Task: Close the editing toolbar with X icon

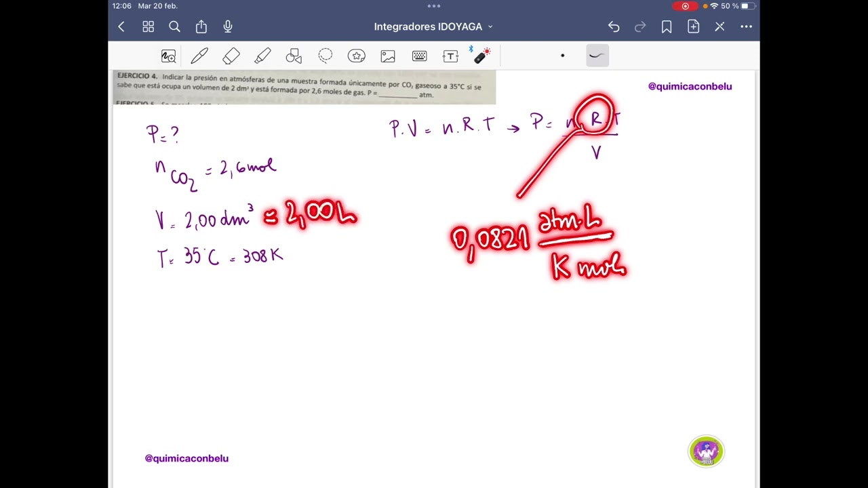Action: (719, 26)
